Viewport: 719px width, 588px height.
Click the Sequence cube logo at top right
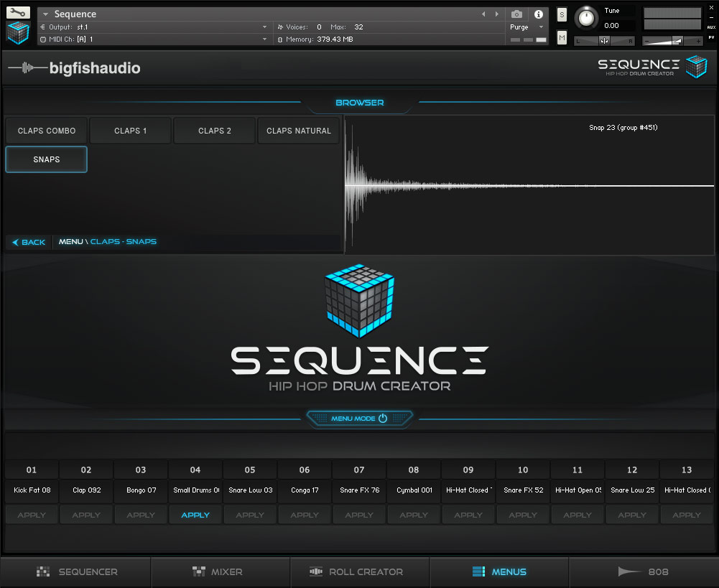pos(697,67)
